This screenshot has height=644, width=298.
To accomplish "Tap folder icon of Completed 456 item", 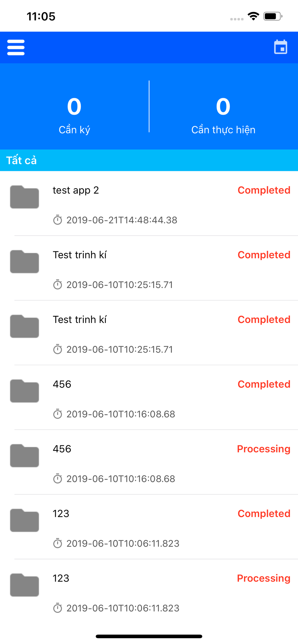I will 25,391.
